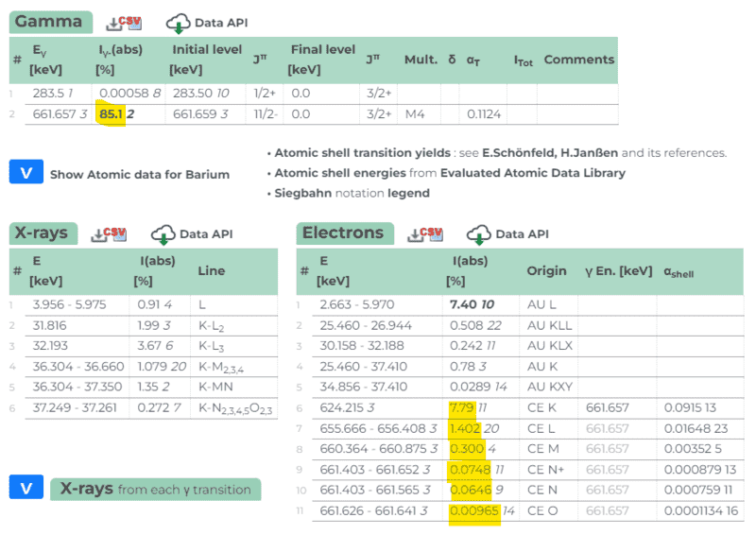Expand X-rays from each γ transition

click(x=26, y=487)
